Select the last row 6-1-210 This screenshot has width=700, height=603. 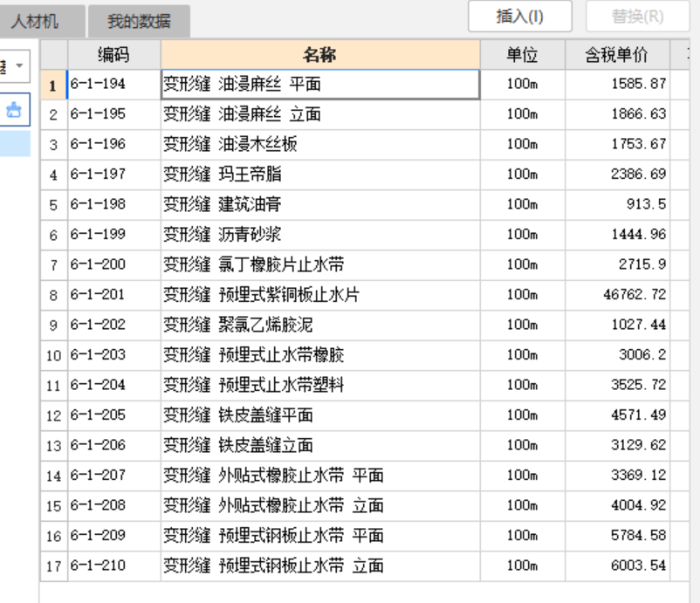(365, 565)
